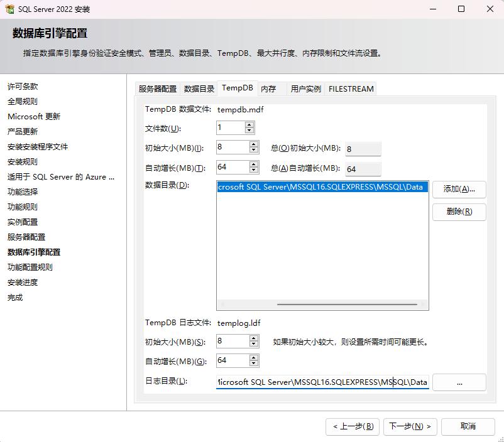Click the 日志目录 path input field
504x442 pixels.
coord(322,382)
